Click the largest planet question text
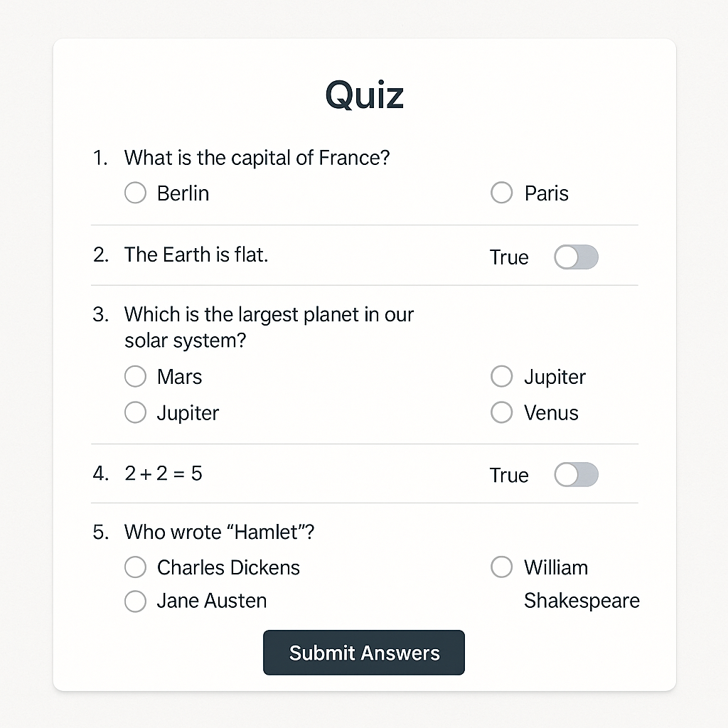728x728 pixels. tap(269, 327)
